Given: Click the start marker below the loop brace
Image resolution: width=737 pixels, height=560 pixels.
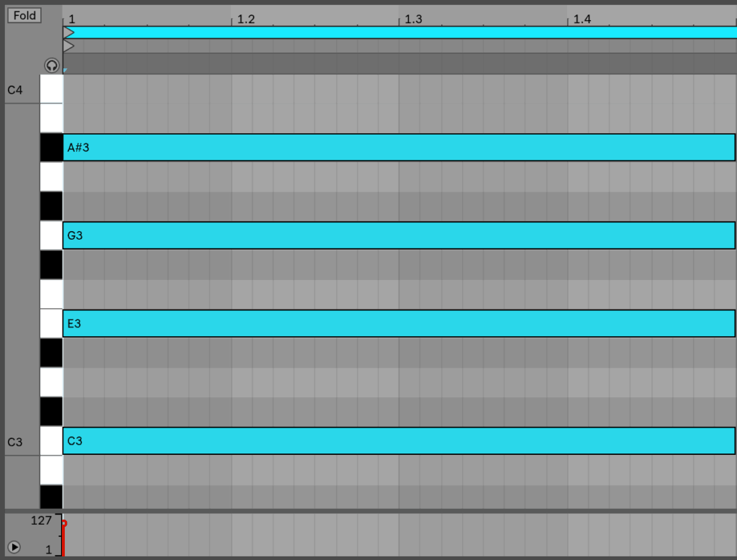Looking at the screenshot, I should pos(68,45).
